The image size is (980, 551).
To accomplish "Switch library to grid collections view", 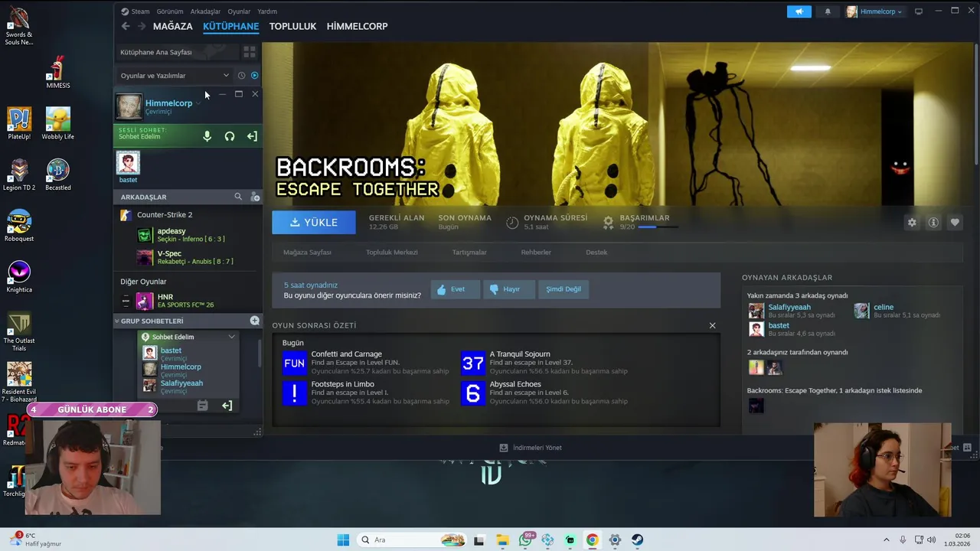I will [250, 52].
